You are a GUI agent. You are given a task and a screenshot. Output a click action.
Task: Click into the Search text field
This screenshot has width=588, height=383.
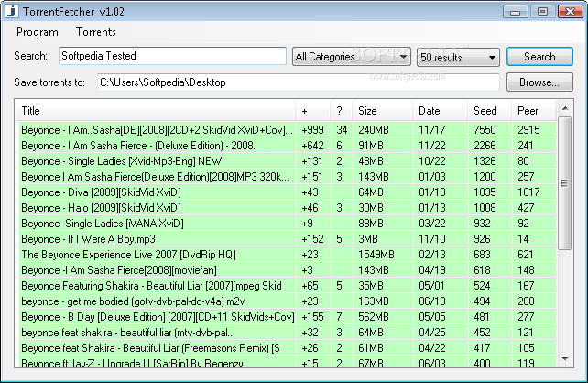click(172, 56)
